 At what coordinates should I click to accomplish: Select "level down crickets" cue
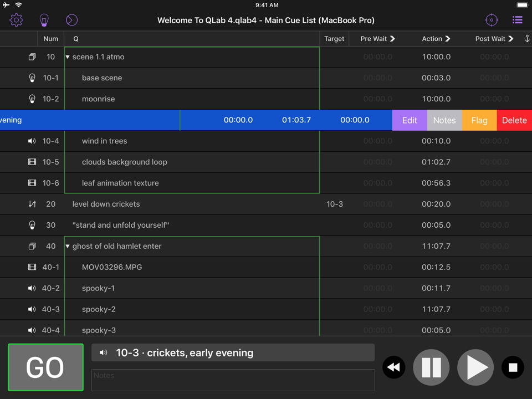pos(106,204)
